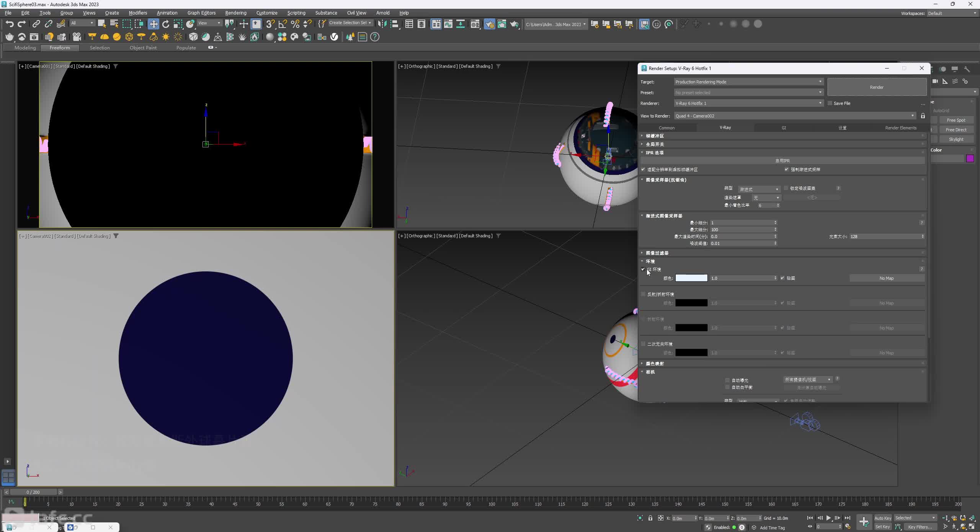Open the Modifiers menu

point(138,13)
